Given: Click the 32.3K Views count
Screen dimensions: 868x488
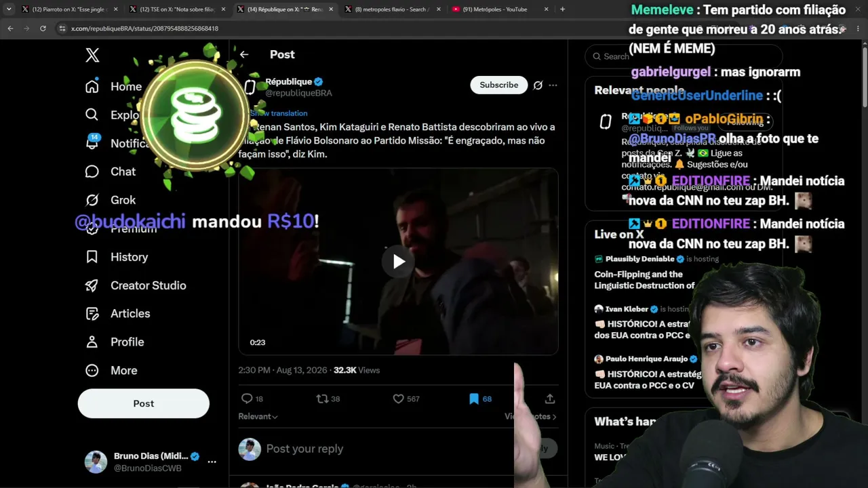Looking at the screenshot, I should [357, 370].
